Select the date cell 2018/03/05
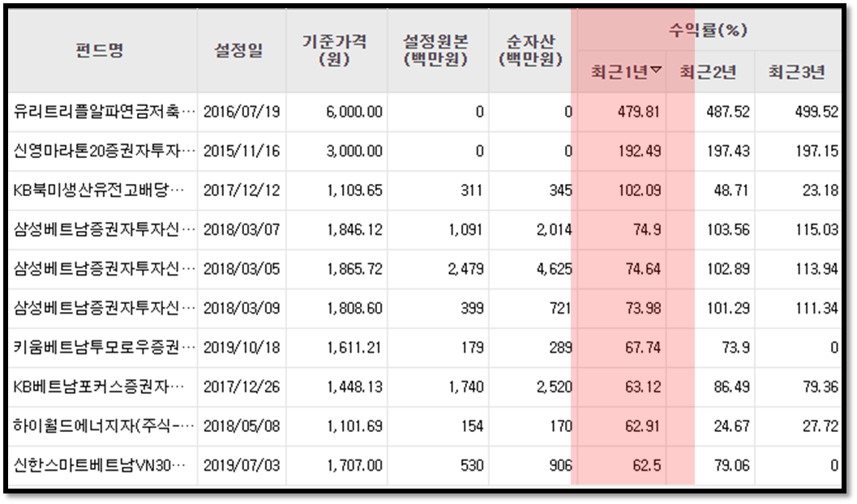Screen dimensions: 857x504 (x=242, y=269)
